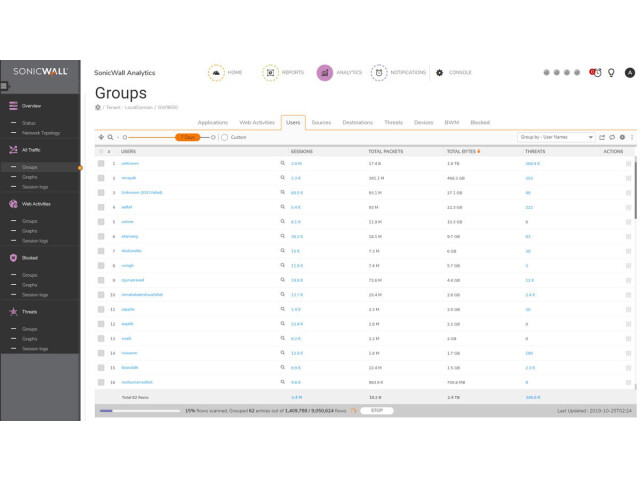The image size is (640, 480).
Task: Tick the checkbox for row 15
Action: pos(101,368)
